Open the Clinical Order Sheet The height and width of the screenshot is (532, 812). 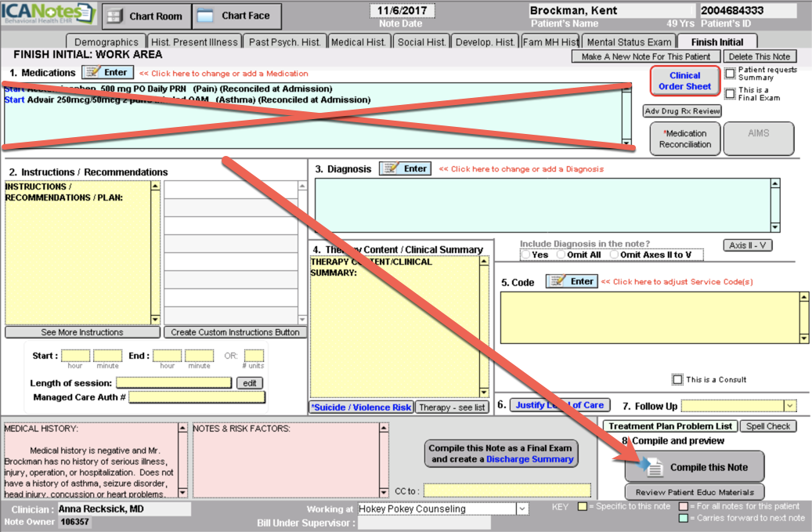pos(684,81)
